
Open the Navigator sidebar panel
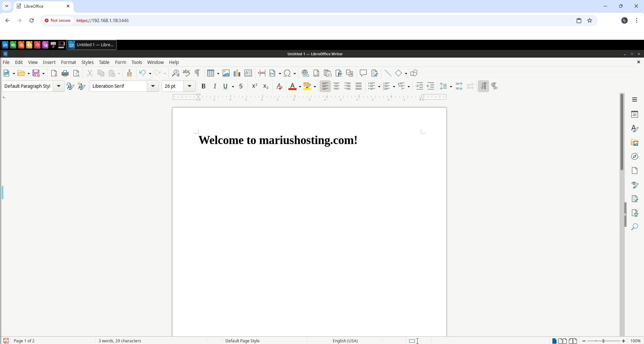634,157
